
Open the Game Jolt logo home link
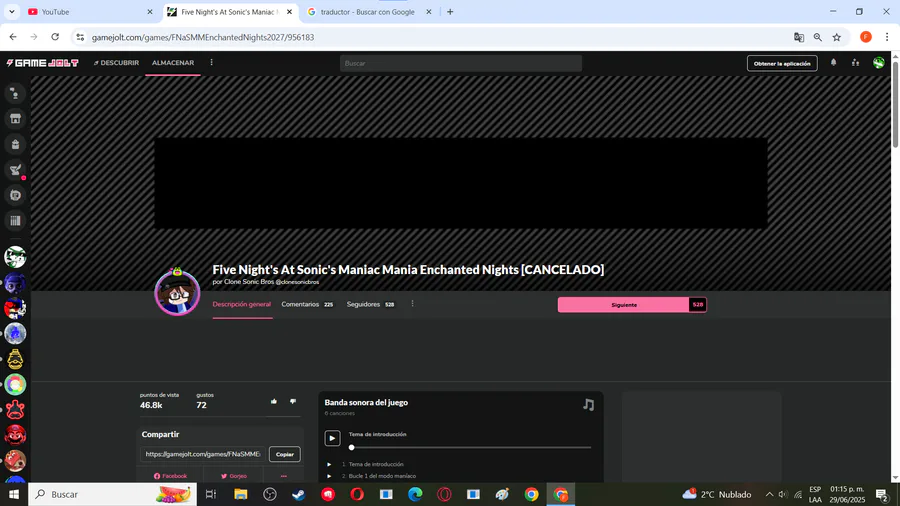(x=42, y=63)
